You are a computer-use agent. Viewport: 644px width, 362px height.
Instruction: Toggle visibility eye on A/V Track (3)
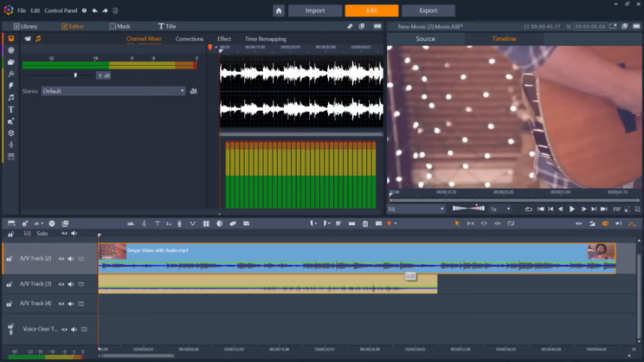point(61,284)
